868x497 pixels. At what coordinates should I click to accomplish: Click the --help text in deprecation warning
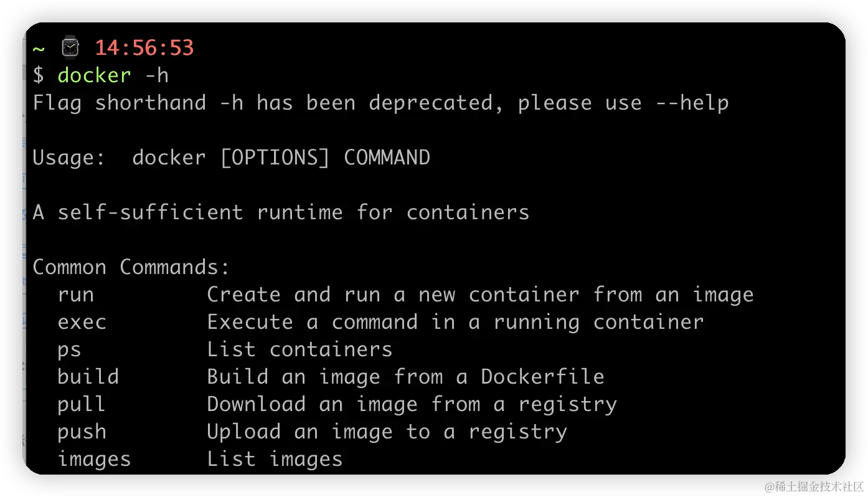point(692,103)
